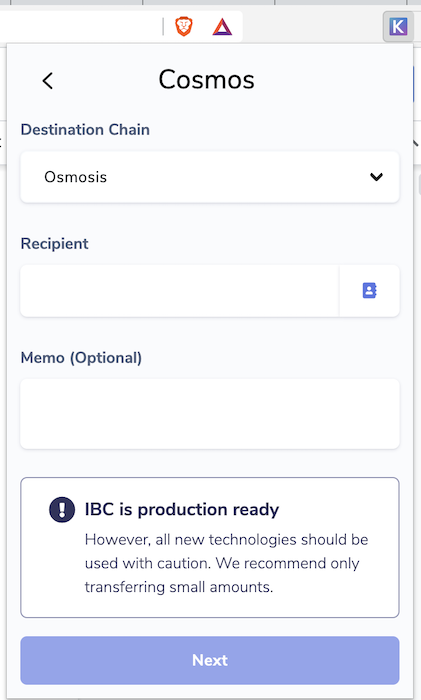The width and height of the screenshot is (421, 700).
Task: Click the IBC is production ready heading
Action: click(x=182, y=509)
